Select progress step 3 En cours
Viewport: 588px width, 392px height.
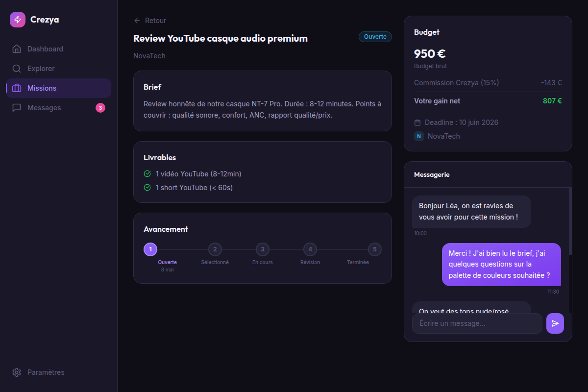pos(263,249)
